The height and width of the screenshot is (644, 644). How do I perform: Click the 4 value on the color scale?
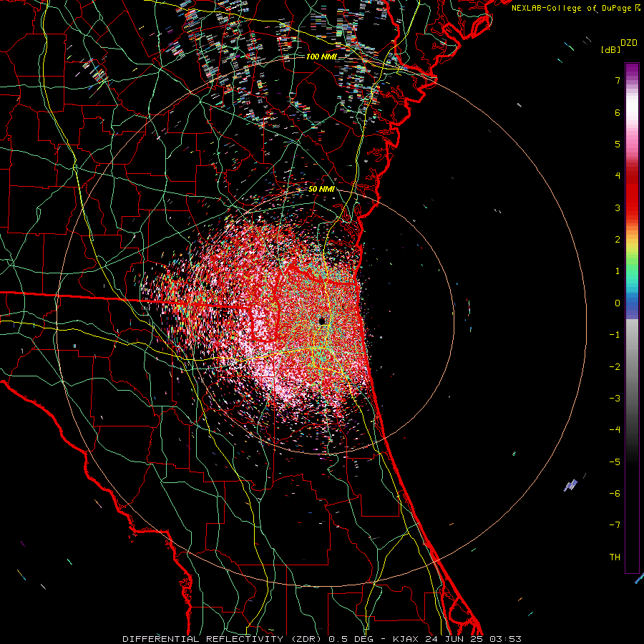pos(618,176)
